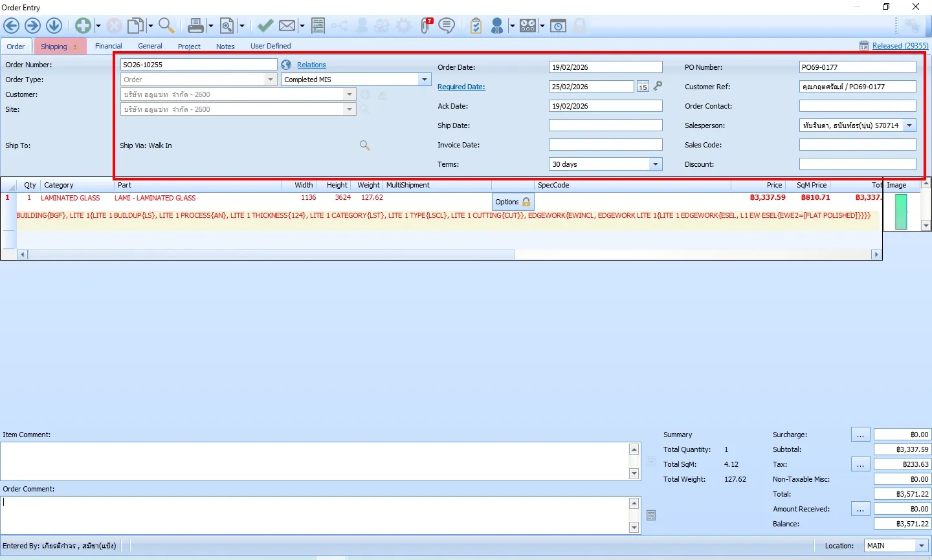Open the Completed MIS status dropdown
Screen dimensions: 932x560
[x=425, y=80]
